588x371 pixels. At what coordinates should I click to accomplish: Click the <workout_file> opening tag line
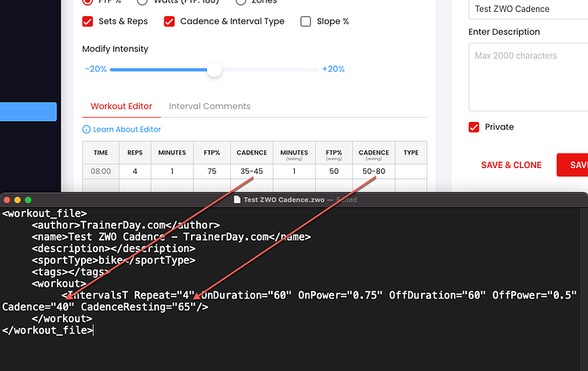[44, 213]
